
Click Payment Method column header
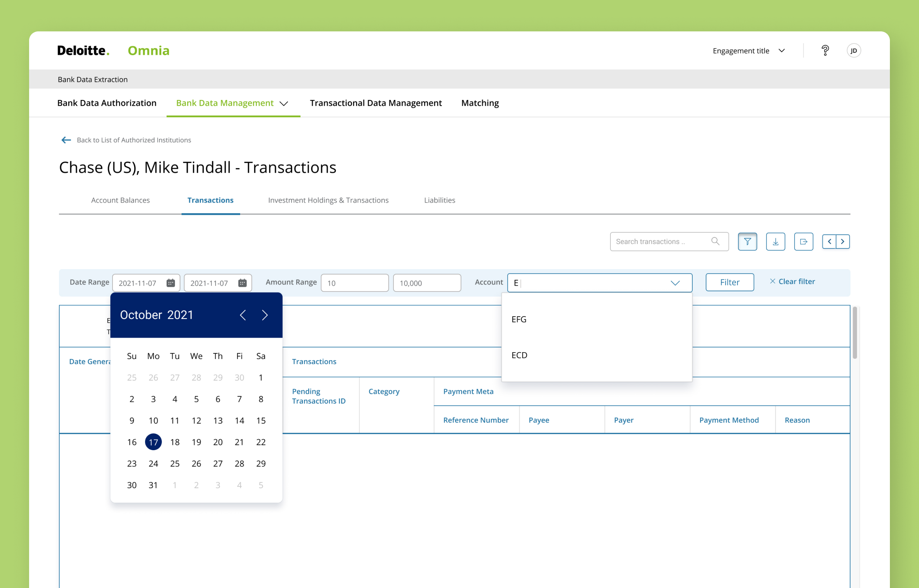tap(729, 420)
